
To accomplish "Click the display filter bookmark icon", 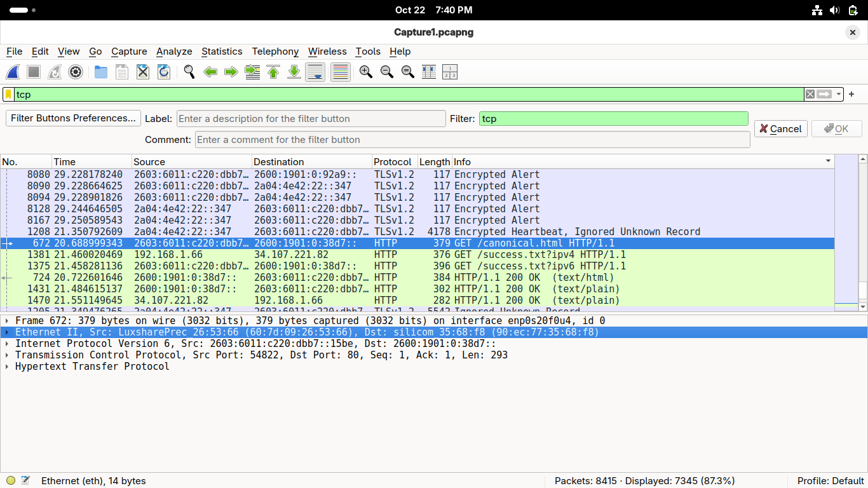I will (8, 95).
